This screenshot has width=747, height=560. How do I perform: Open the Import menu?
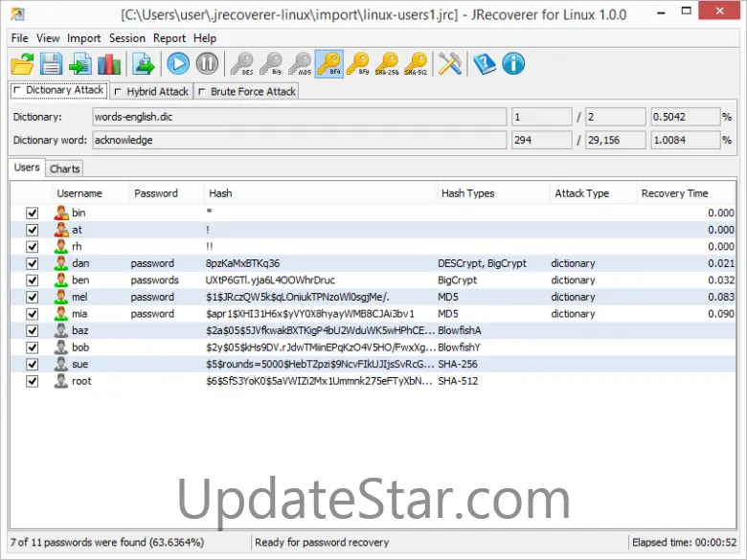84,38
